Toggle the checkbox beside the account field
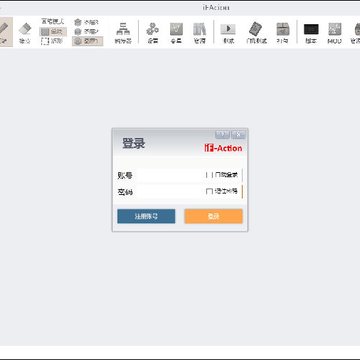Screen dimensions: 360x360 [x=209, y=175]
